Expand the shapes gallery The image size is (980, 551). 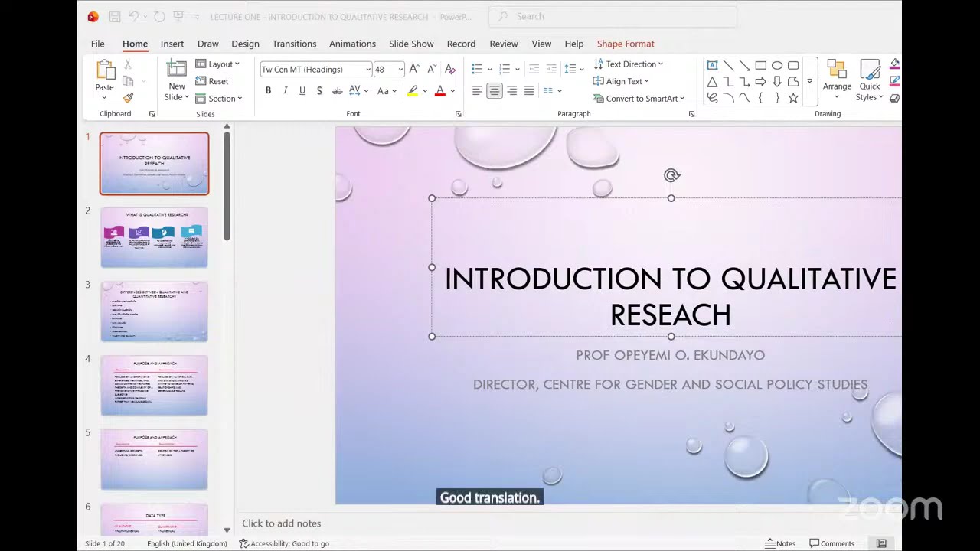tap(810, 81)
